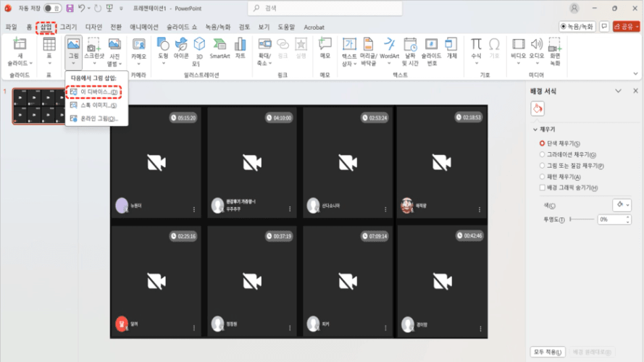644x362 pixels.
Task: Collapse the 채우기 section chevron
Action: tap(536, 130)
